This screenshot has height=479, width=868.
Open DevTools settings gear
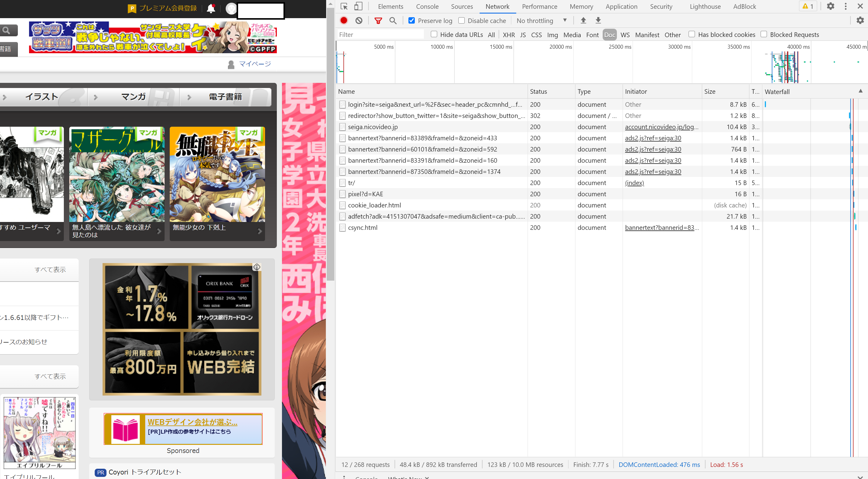click(x=830, y=6)
